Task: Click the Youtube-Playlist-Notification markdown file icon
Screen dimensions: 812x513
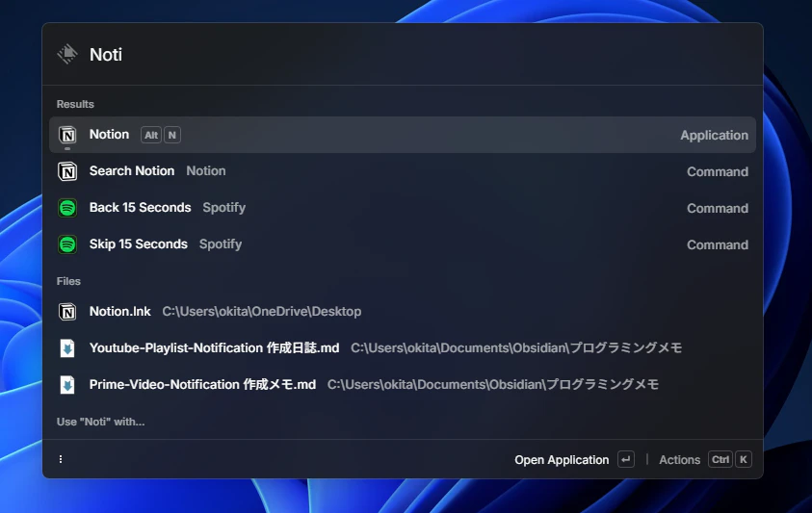Action: [x=67, y=348]
